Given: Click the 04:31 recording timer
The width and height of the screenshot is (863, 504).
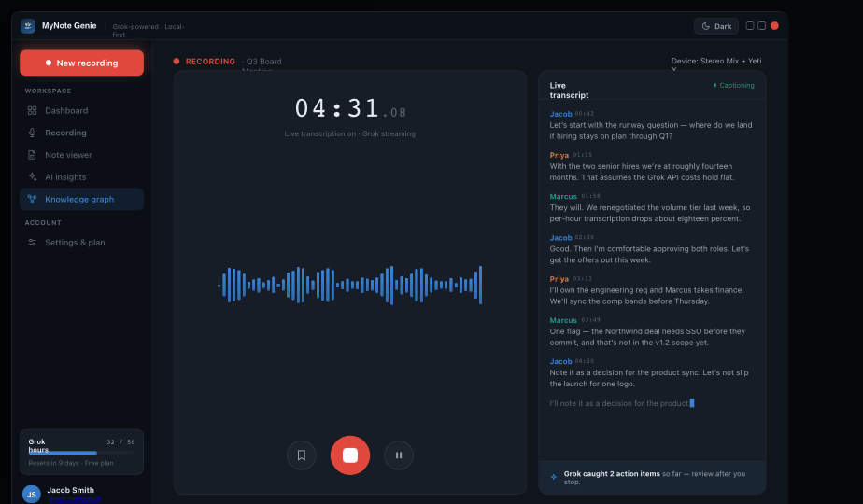Looking at the screenshot, I should 350,108.
